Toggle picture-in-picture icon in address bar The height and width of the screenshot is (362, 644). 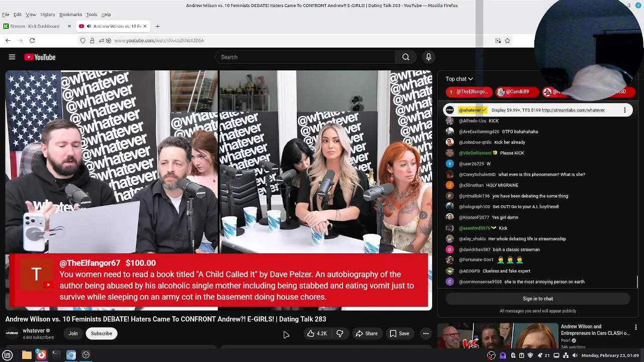pos(498,40)
